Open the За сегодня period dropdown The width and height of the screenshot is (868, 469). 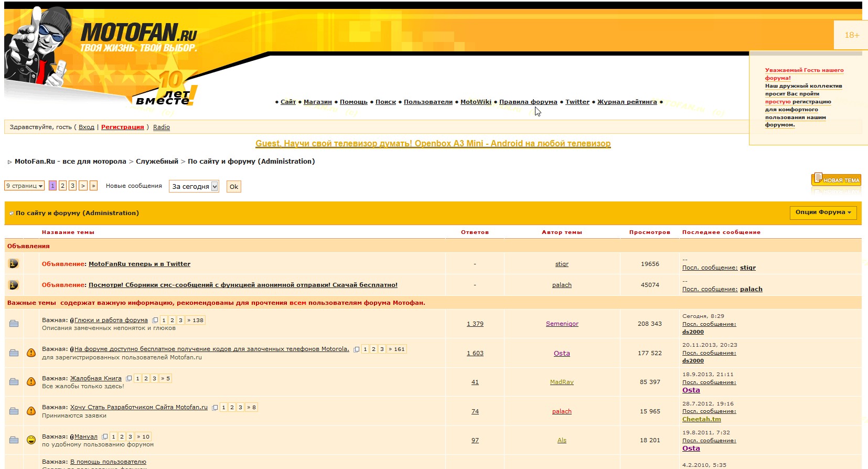point(194,186)
